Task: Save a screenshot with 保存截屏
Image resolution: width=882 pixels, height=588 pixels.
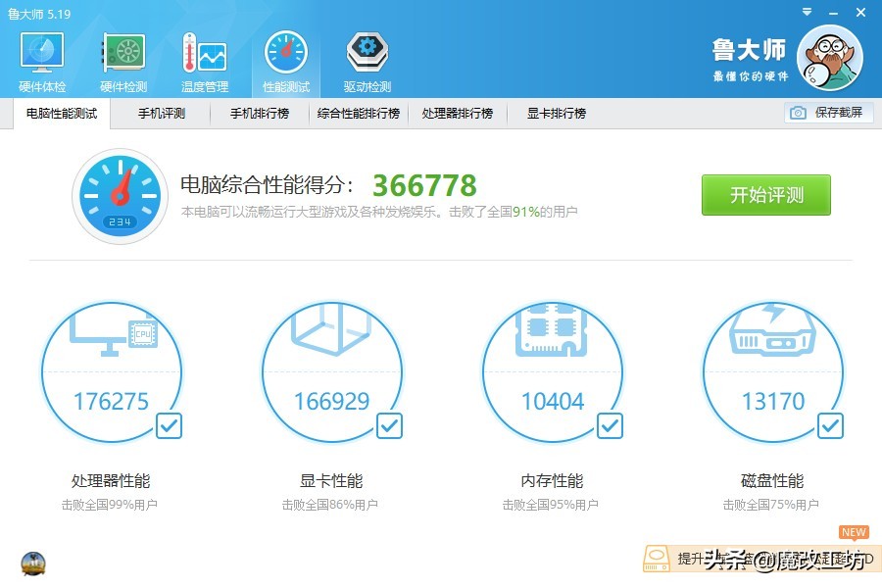Action: [828, 113]
